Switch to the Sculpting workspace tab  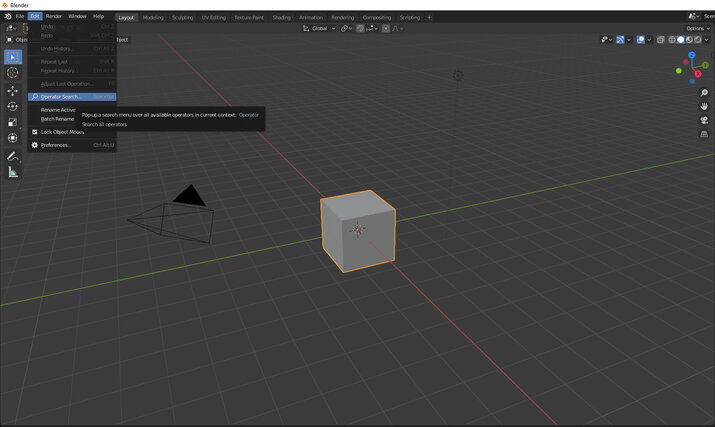[x=182, y=17]
